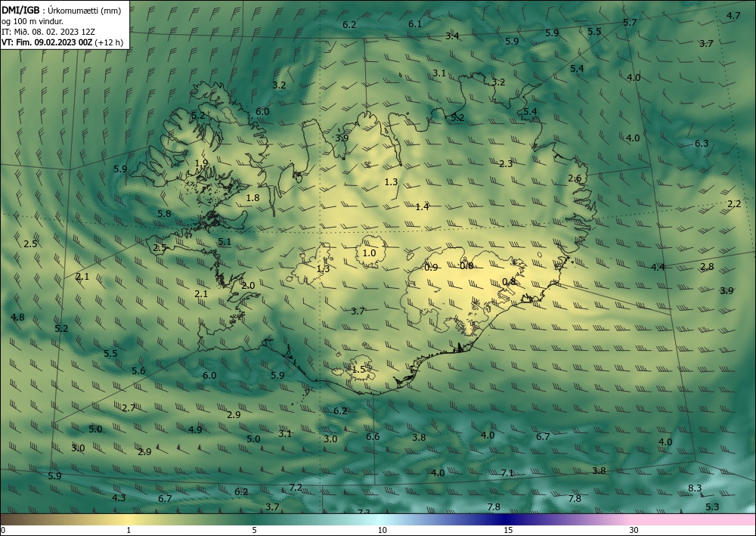Click the map value 5.7
This screenshot has height=536, width=756.
click(630, 22)
